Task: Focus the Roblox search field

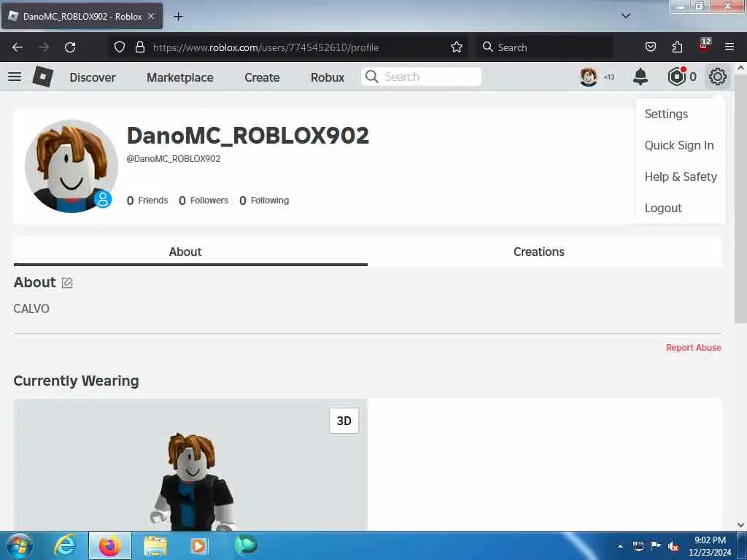Action: click(421, 77)
